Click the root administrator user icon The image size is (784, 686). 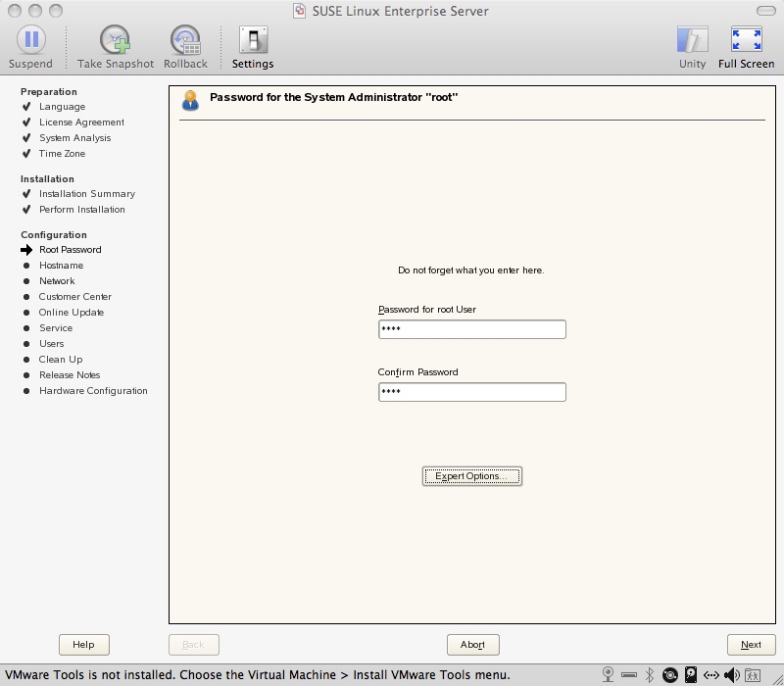pos(190,101)
